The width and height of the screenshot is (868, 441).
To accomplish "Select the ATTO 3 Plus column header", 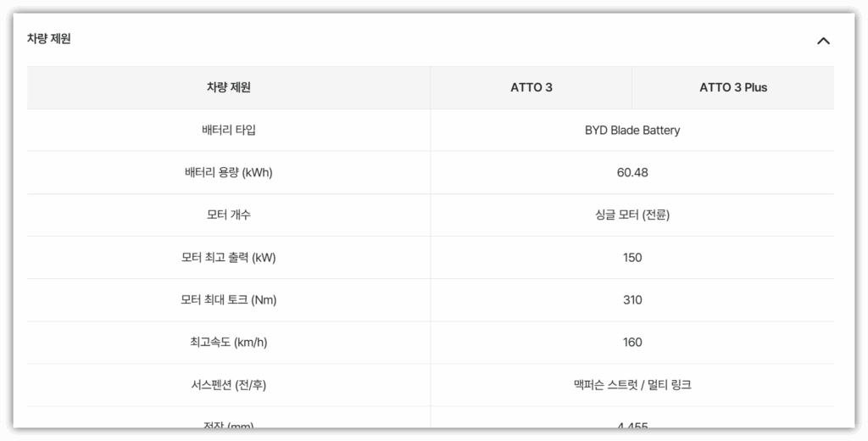I will click(x=733, y=87).
